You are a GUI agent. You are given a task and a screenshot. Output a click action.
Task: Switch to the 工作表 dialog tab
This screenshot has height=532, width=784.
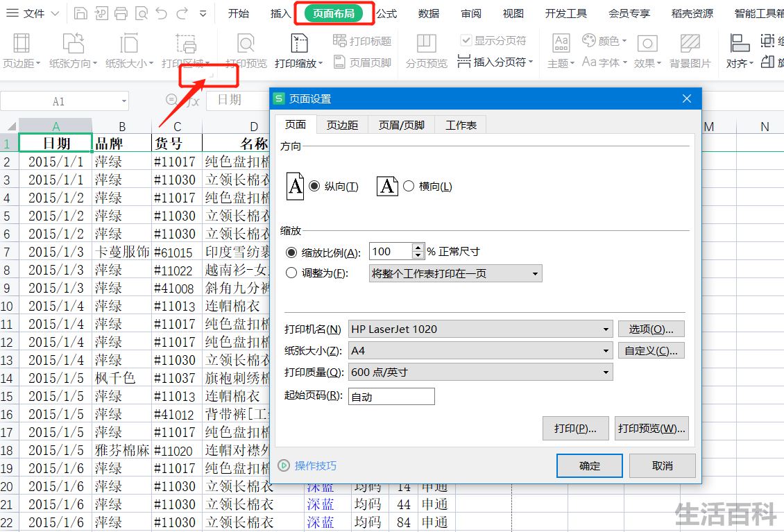(x=461, y=125)
